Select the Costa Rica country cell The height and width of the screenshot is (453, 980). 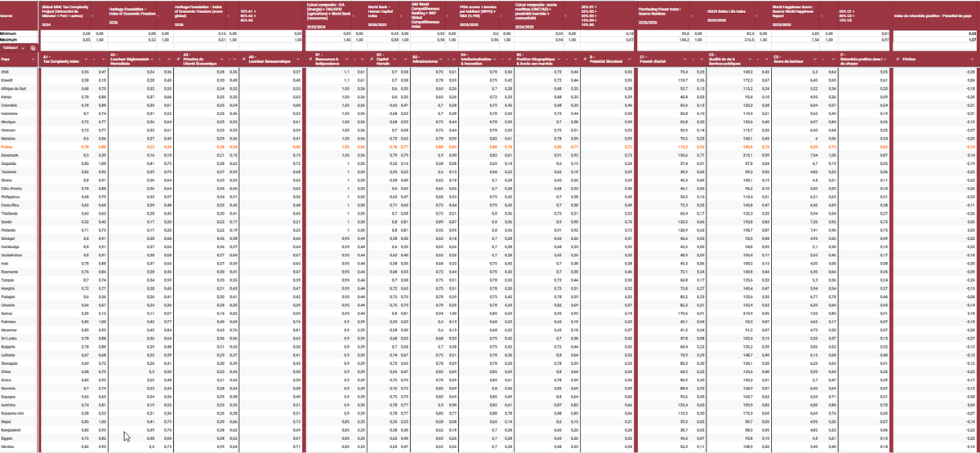19,203
